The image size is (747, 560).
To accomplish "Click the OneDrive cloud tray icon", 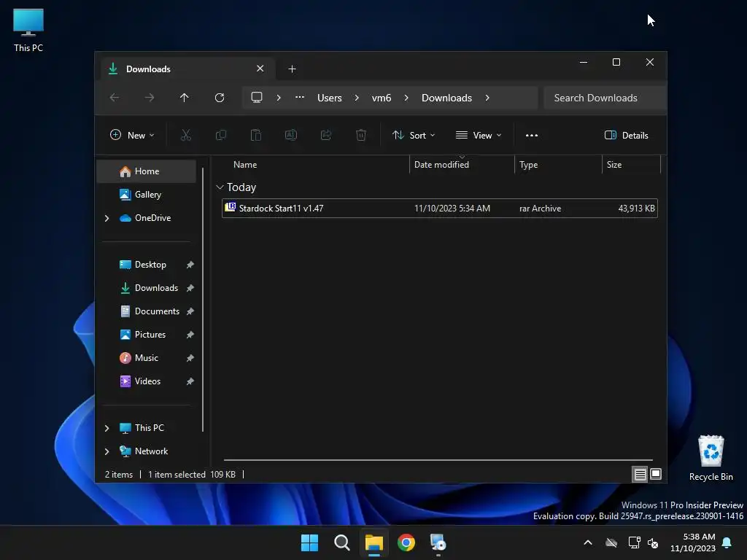I will [611, 542].
